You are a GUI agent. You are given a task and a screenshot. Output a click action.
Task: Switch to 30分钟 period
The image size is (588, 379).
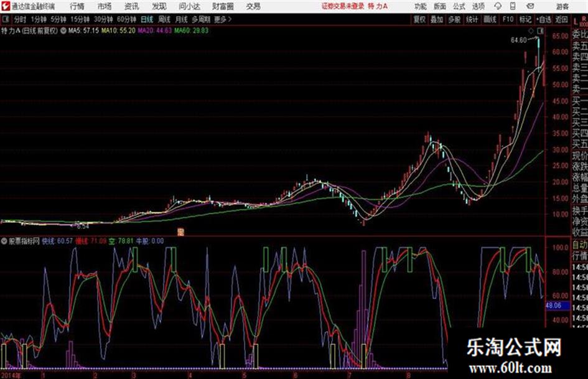pos(103,19)
